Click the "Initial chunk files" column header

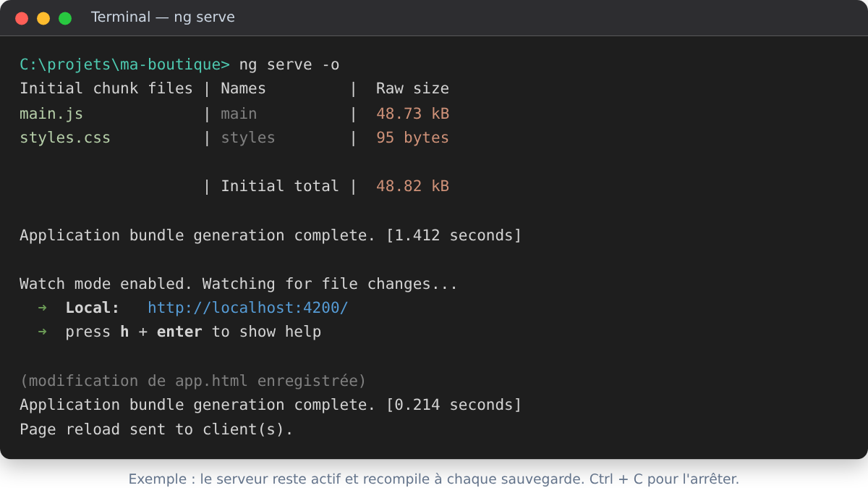tap(106, 89)
